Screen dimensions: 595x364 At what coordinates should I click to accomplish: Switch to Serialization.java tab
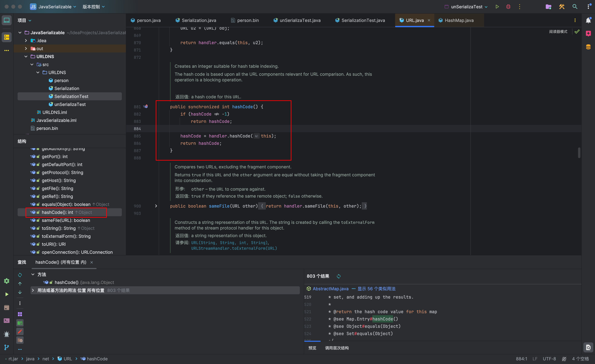tap(196, 20)
